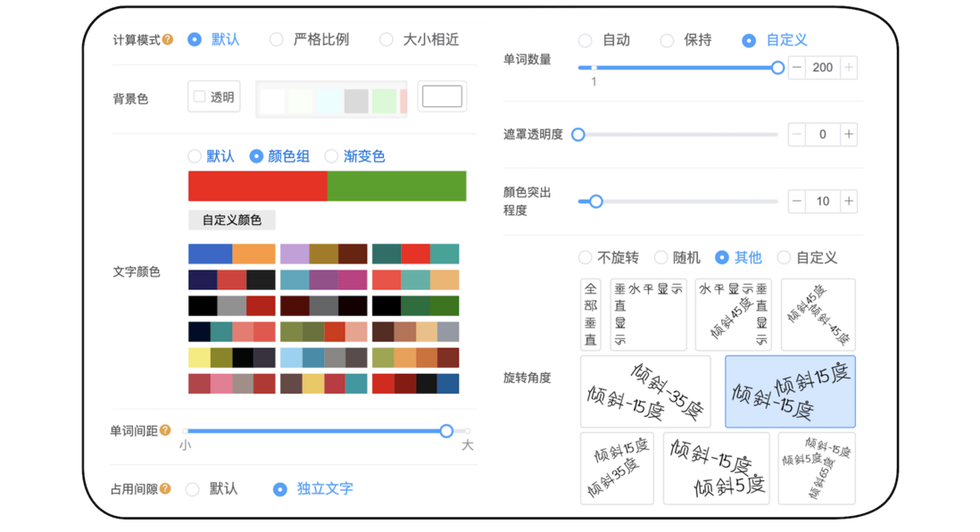Select 独立文字 for 占用间隙

click(x=280, y=489)
